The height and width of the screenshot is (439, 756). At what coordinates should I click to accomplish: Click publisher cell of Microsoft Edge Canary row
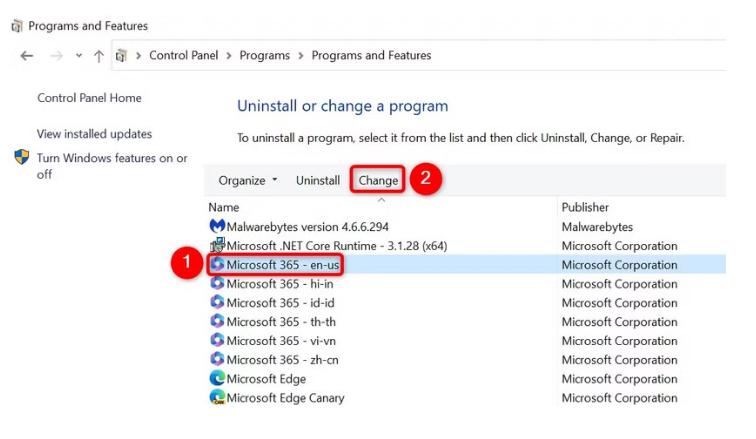click(x=619, y=398)
